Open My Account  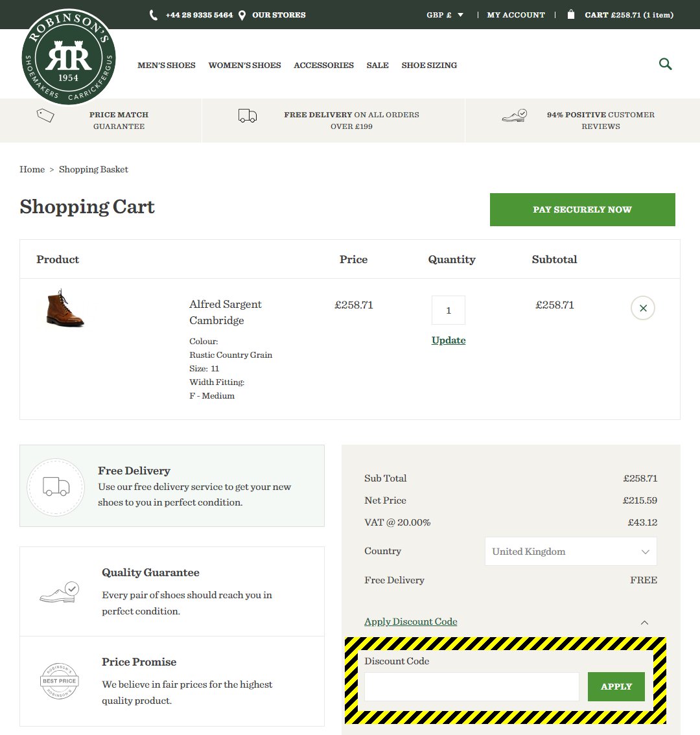click(516, 15)
